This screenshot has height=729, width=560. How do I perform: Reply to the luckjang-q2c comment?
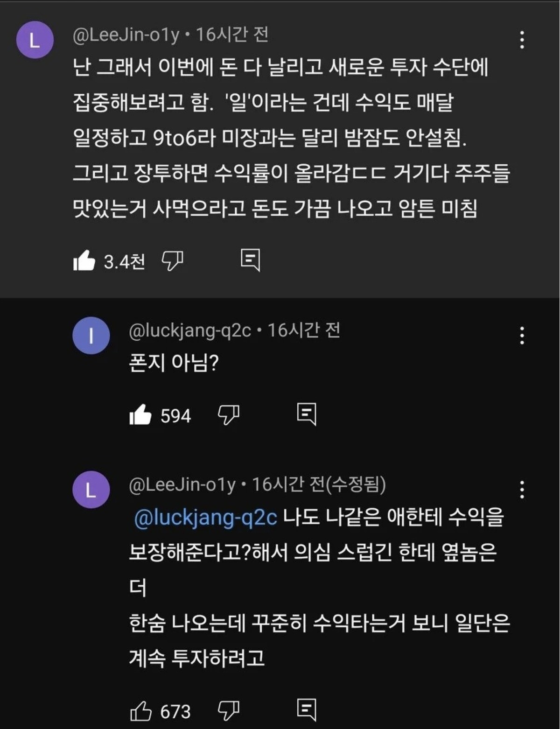pos(307,414)
